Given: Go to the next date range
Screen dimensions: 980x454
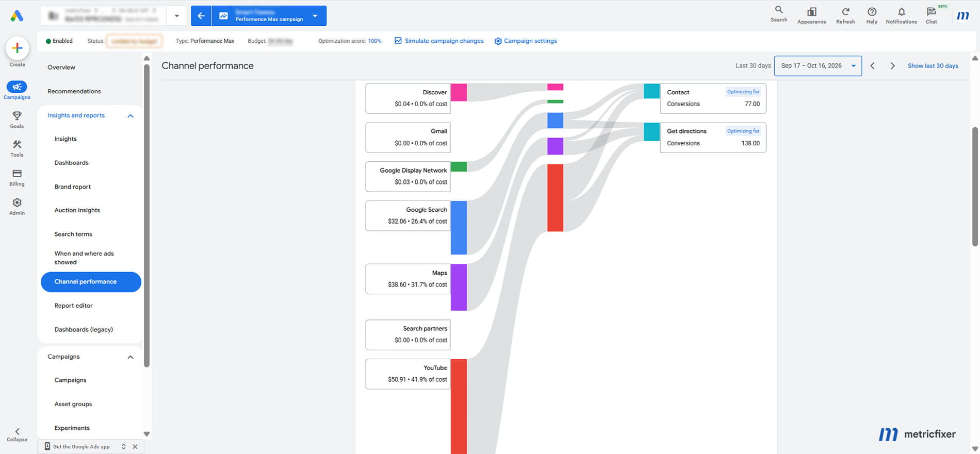Looking at the screenshot, I should [x=892, y=66].
